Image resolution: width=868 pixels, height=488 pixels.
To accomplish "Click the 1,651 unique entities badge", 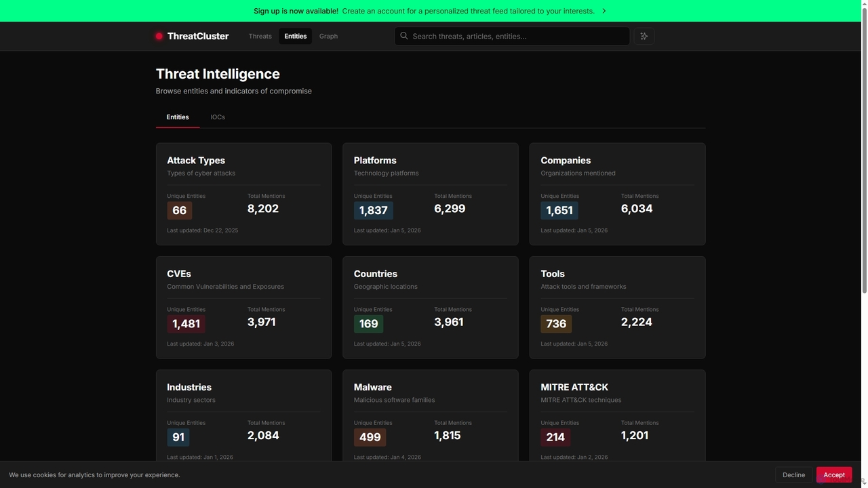I will [x=559, y=210].
